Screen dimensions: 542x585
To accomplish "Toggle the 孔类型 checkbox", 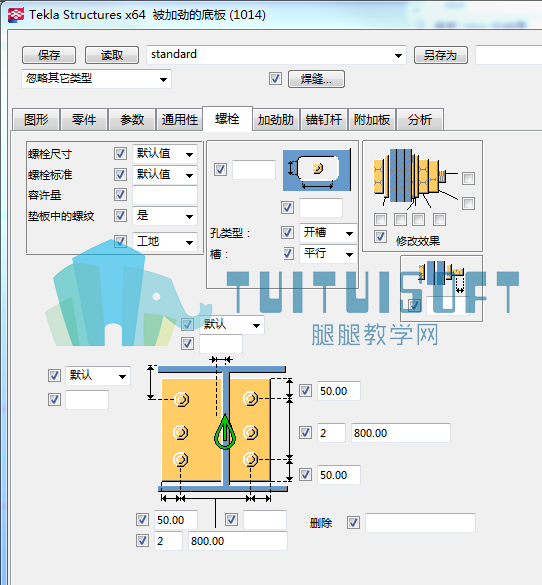I will pyautogui.click(x=287, y=233).
